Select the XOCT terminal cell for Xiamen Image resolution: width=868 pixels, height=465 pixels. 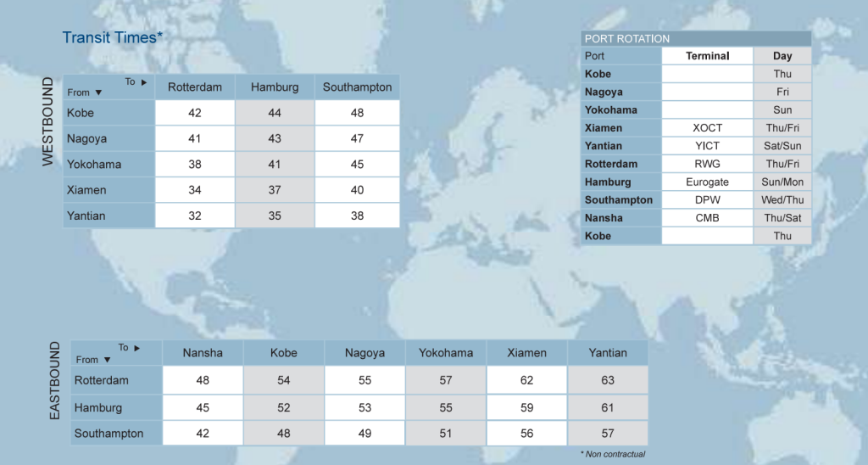(x=707, y=128)
